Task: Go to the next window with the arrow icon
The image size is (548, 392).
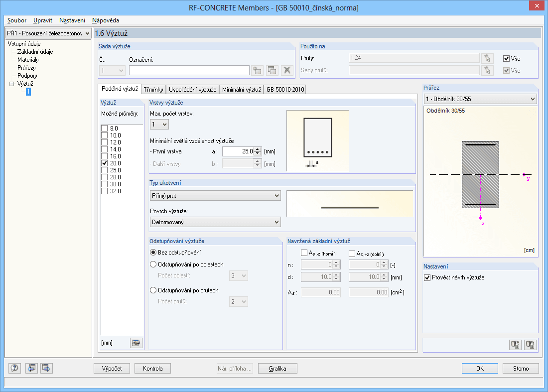Action: pyautogui.click(x=46, y=368)
